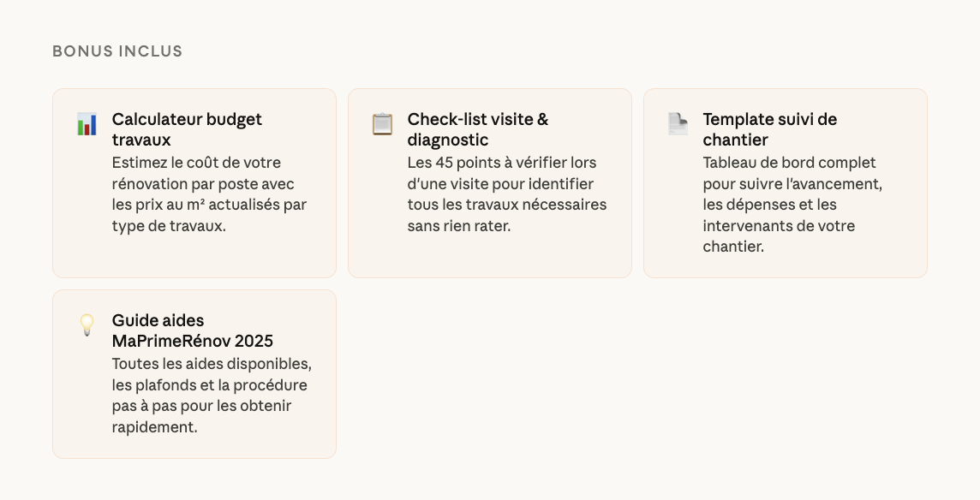Click the Template suivi de chantier heading

(769, 129)
